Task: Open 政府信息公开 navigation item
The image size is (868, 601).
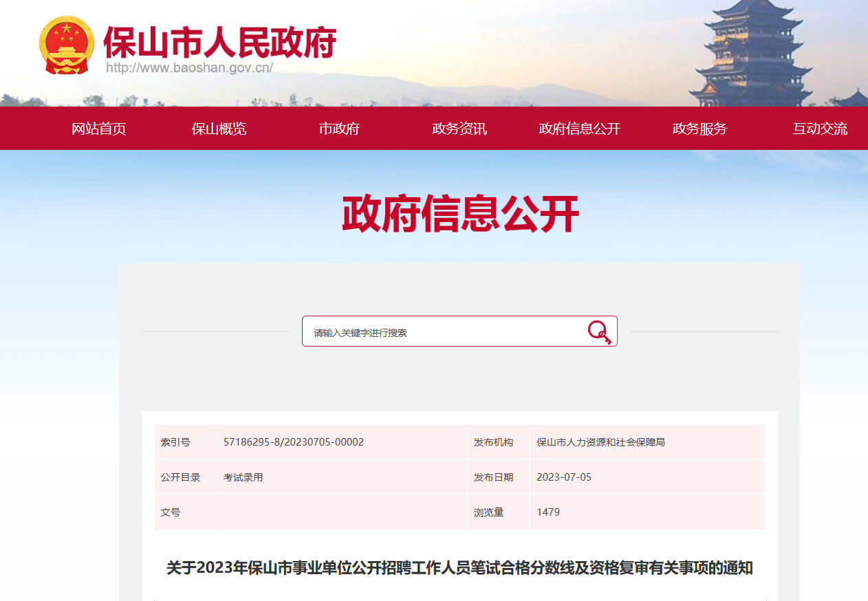Action: 580,129
